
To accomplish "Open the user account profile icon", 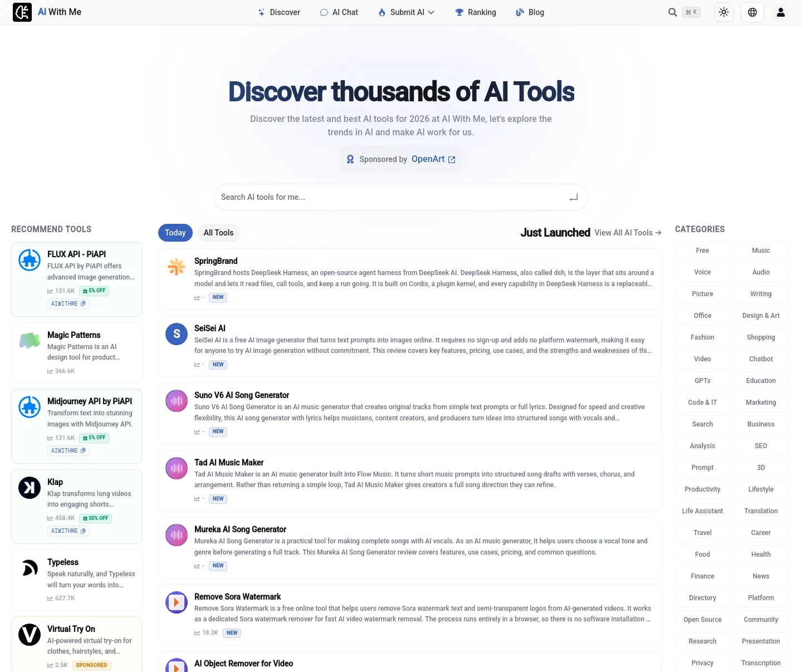I will point(781,12).
